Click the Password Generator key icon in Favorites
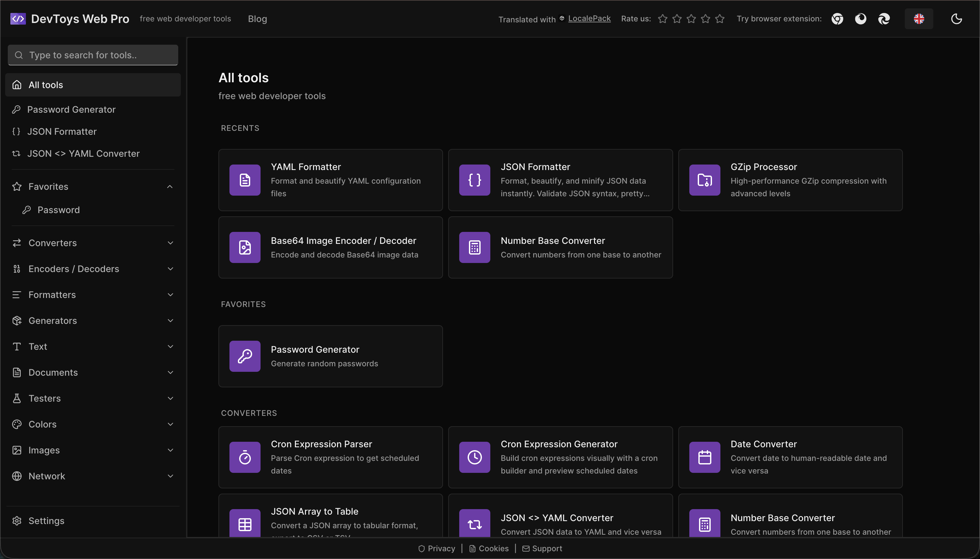This screenshot has height=559, width=980. 245,356
